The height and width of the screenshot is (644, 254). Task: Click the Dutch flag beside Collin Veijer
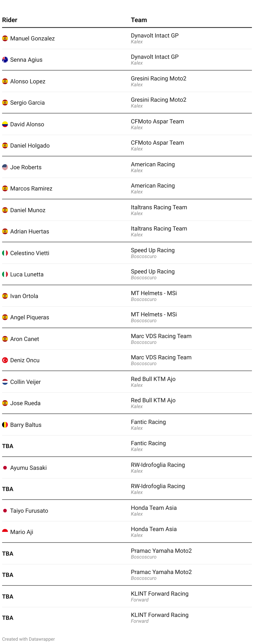pyautogui.click(x=5, y=382)
